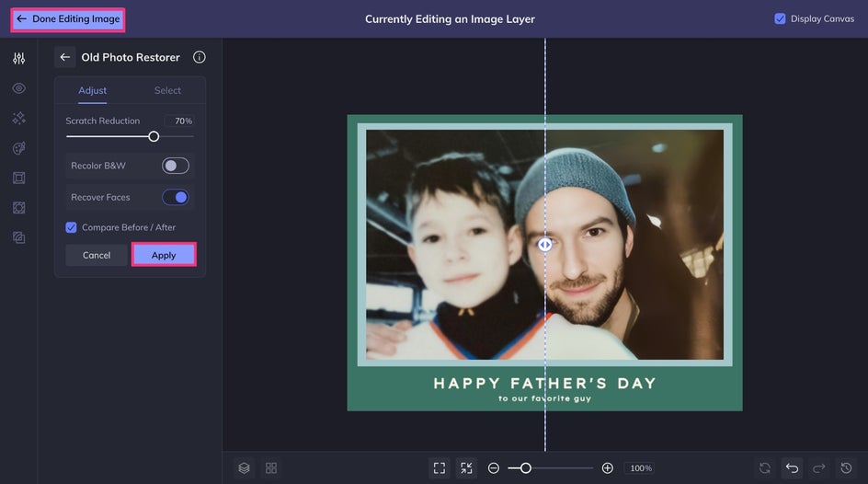Screen dimensions: 868x484
Task: Open the overlays sidebar icon
Action: click(x=18, y=208)
